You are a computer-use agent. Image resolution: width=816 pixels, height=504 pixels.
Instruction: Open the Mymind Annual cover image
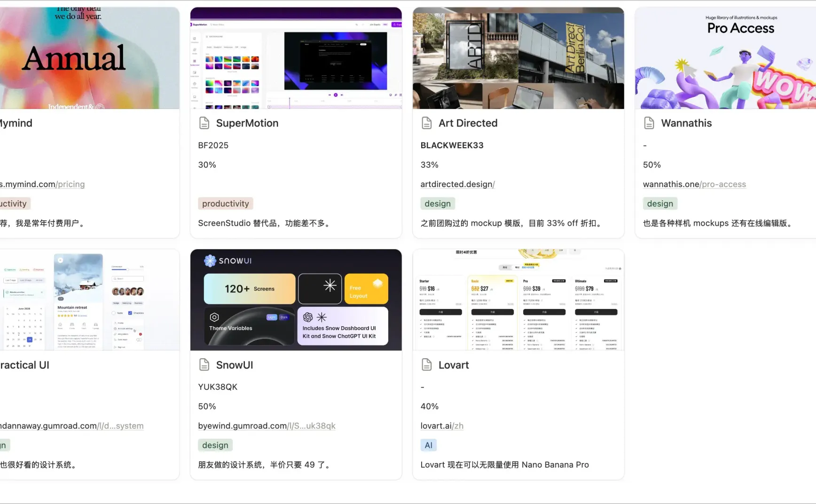tap(89, 58)
